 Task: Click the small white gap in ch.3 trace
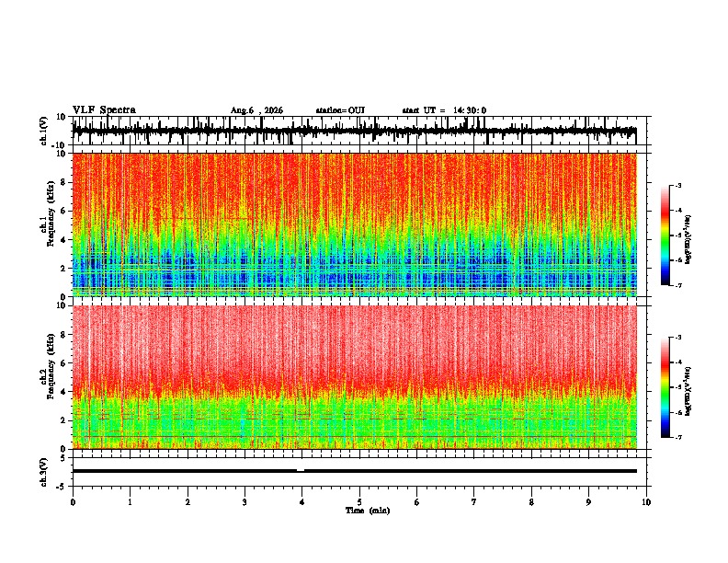(x=301, y=470)
